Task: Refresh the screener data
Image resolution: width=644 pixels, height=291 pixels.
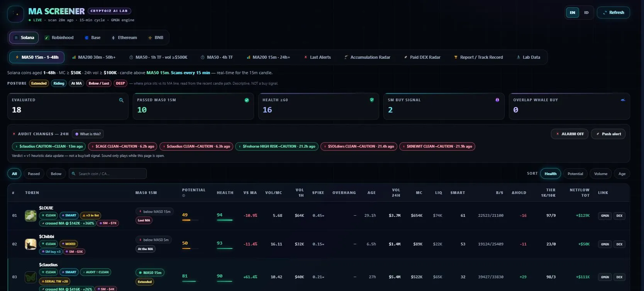Action: click(x=613, y=13)
